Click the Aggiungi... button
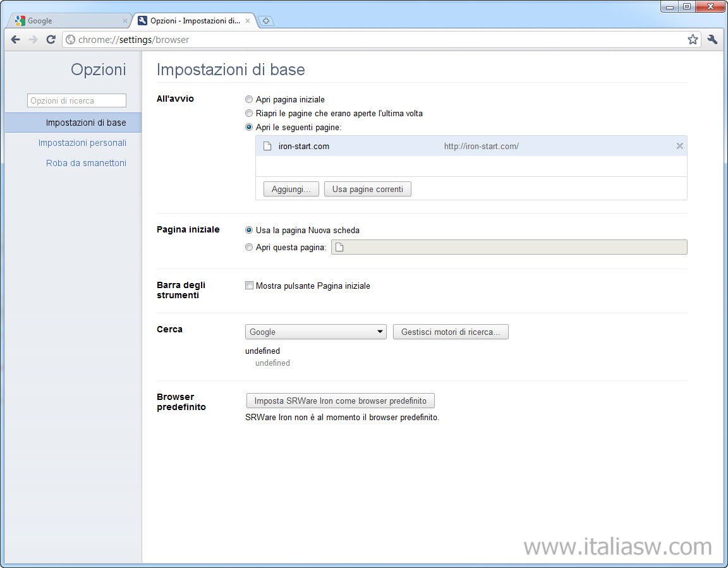Screen dimensions: 728x568 (x=291, y=189)
